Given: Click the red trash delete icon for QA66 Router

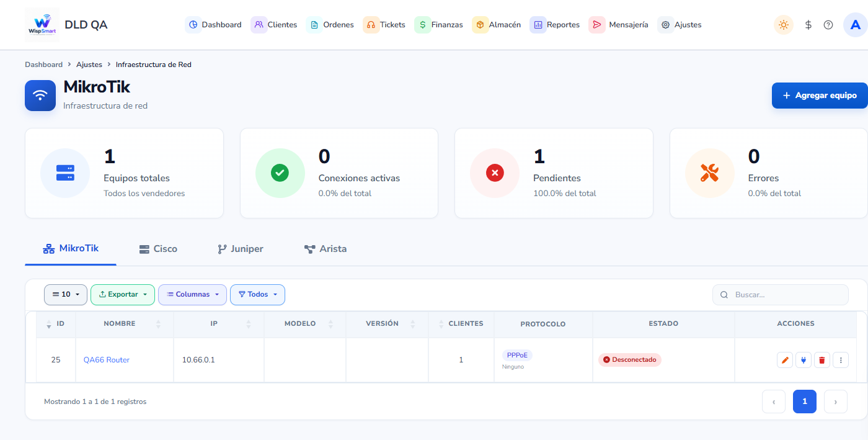Looking at the screenshot, I should pyautogui.click(x=822, y=360).
